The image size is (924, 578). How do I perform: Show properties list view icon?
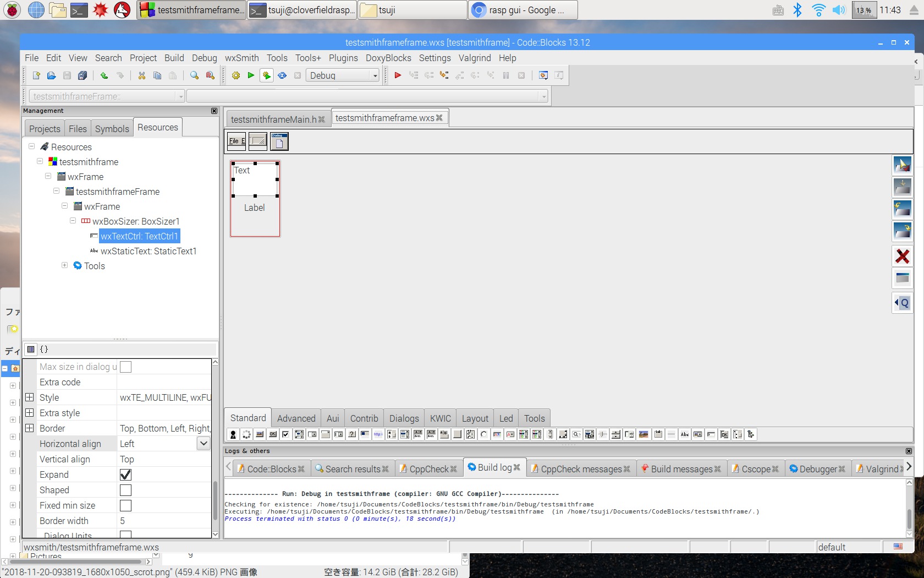click(31, 349)
